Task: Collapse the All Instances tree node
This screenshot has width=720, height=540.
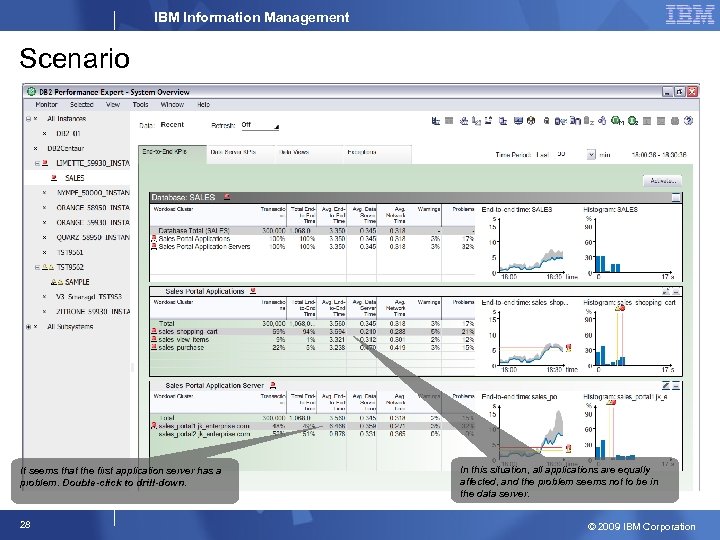Action: click(x=28, y=119)
